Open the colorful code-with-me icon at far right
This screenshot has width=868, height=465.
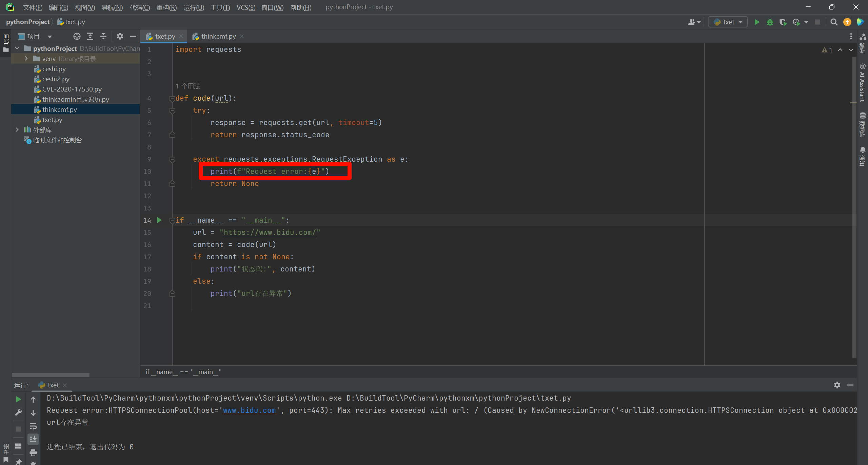click(860, 22)
